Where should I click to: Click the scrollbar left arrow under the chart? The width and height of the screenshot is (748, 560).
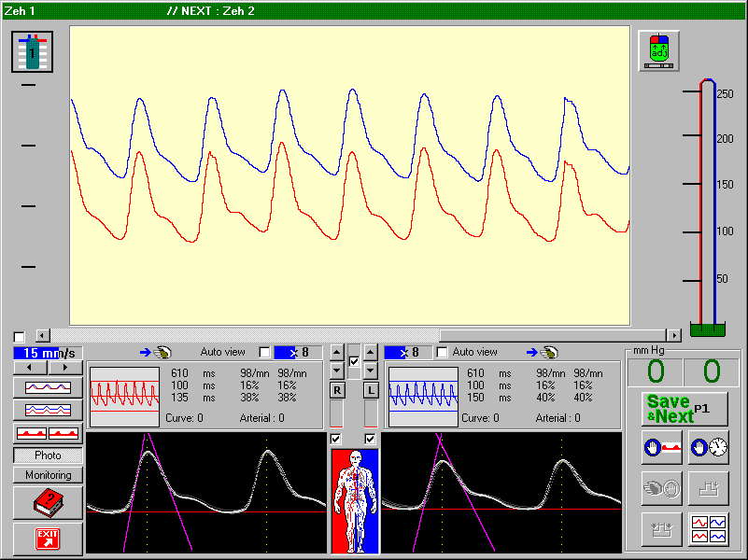tap(43, 335)
